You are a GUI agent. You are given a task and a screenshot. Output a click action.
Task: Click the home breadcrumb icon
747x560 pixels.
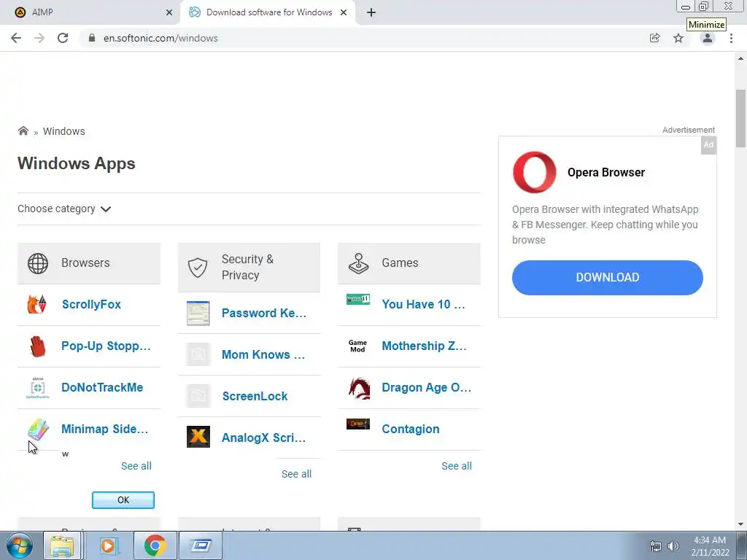(x=23, y=131)
